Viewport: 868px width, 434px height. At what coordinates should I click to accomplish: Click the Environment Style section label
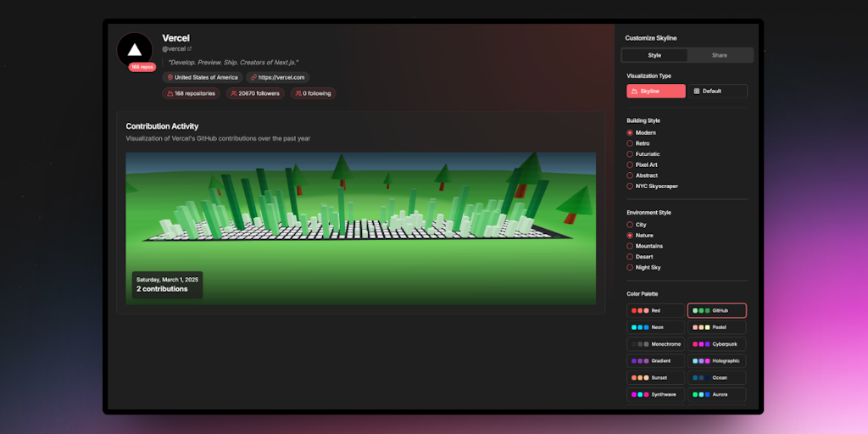tap(648, 213)
